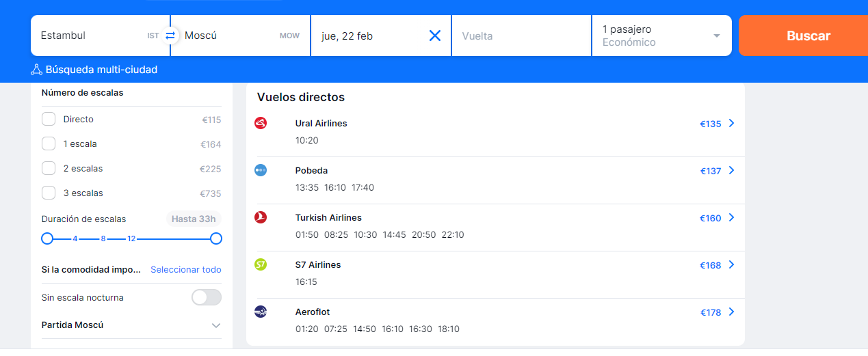The height and width of the screenshot is (356, 868).
Task: Check the 1 escala filter
Action: [49, 144]
